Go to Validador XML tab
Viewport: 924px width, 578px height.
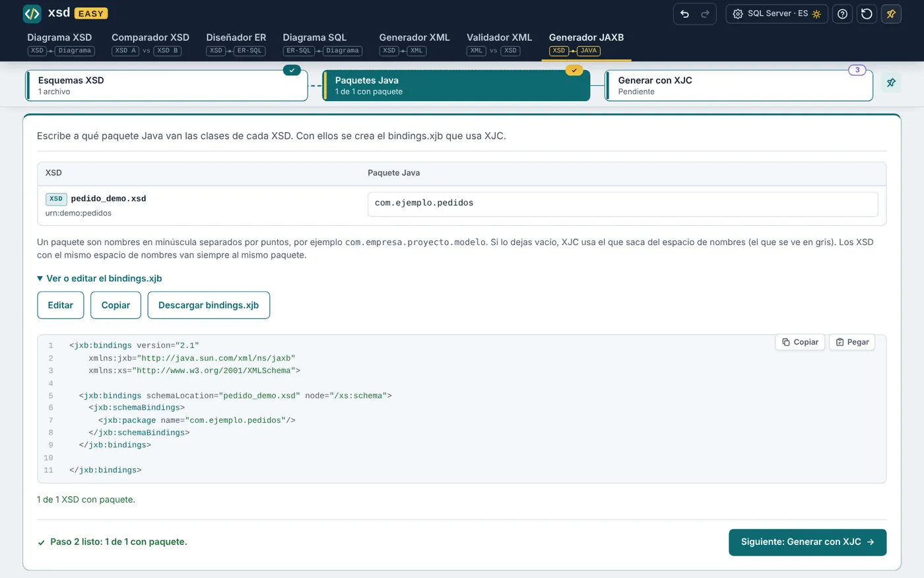click(x=499, y=43)
